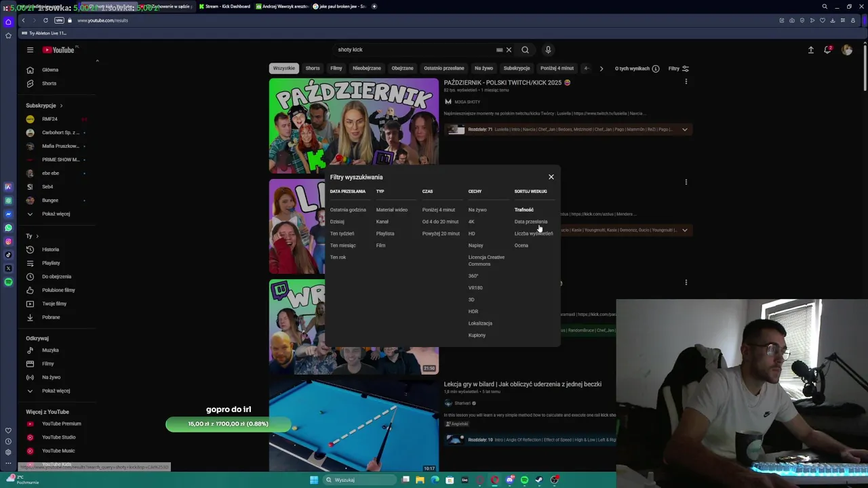Screen dimensions: 868x488
Task: Select Ostatnia godzina upload date filter
Action: click(x=348, y=210)
